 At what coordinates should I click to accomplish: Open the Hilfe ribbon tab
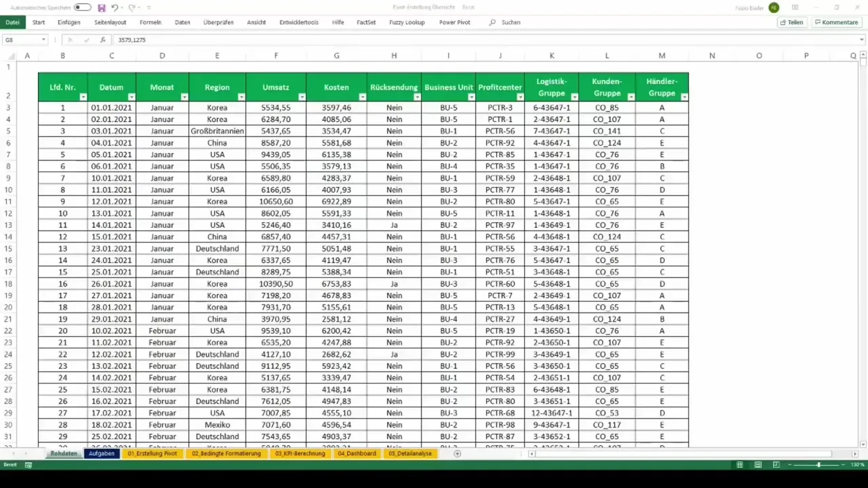338,22
